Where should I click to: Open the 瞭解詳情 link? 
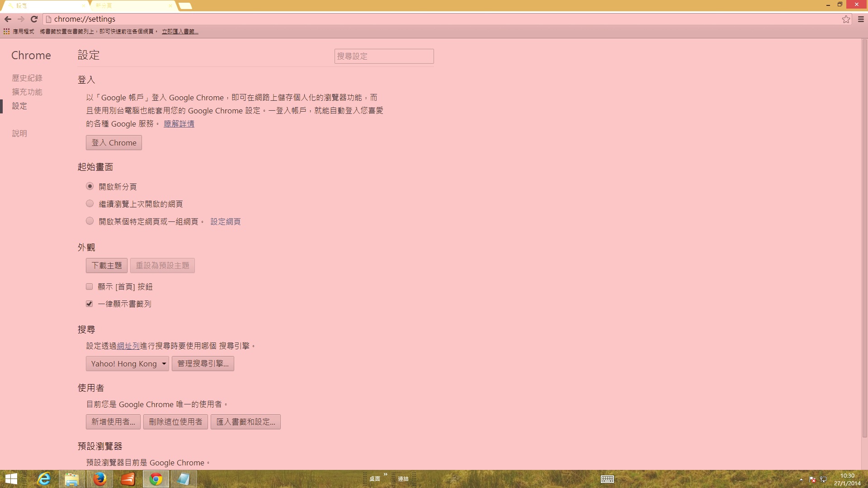[x=179, y=124]
